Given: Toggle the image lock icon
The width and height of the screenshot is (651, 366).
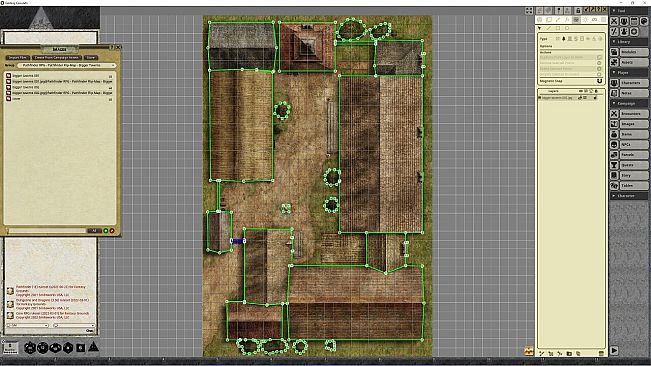Looking at the screenshot, I should click(578, 10).
